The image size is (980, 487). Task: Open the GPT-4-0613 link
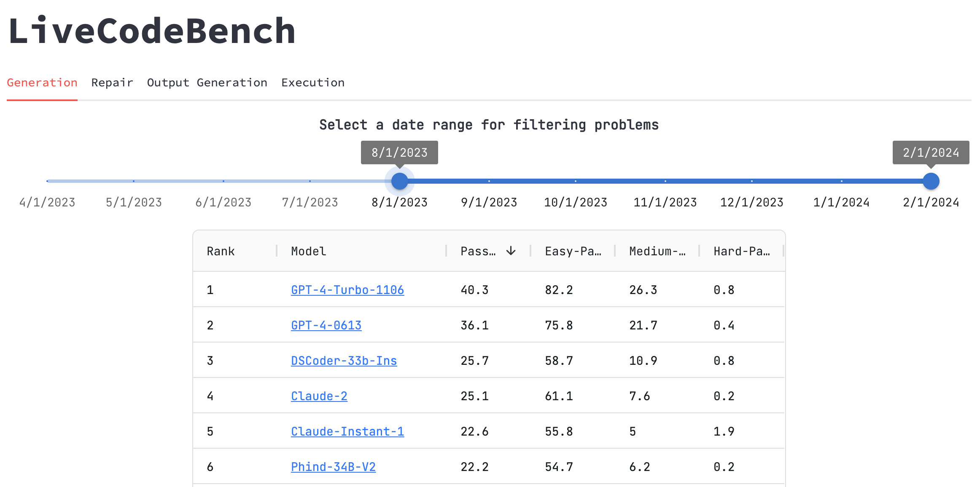(326, 325)
